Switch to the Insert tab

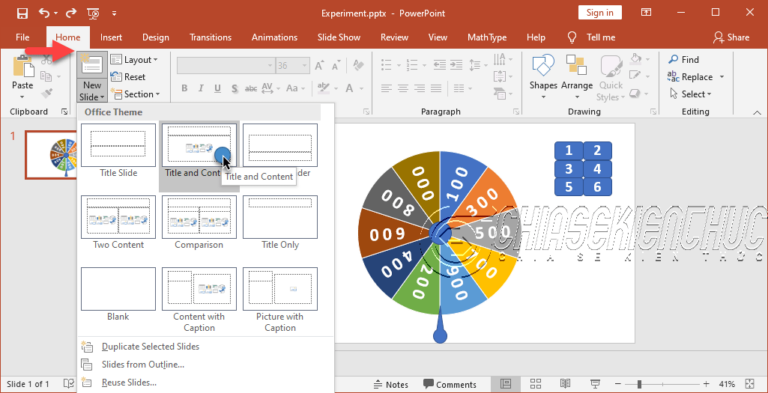tap(111, 37)
